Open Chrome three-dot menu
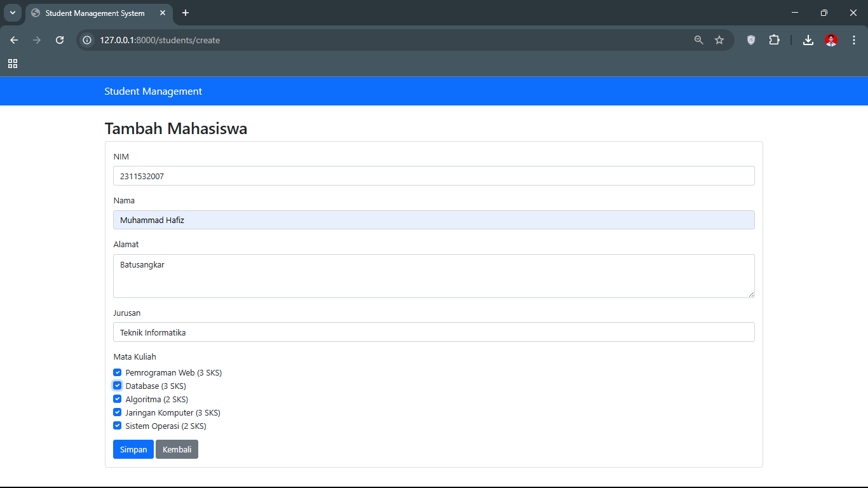This screenshot has width=868, height=488. [854, 40]
